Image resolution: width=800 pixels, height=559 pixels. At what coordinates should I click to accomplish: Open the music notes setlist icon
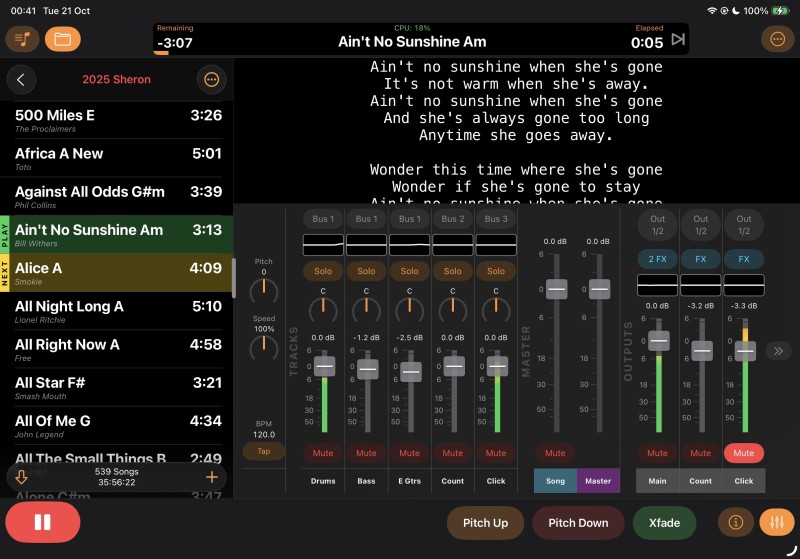pyautogui.click(x=22, y=39)
